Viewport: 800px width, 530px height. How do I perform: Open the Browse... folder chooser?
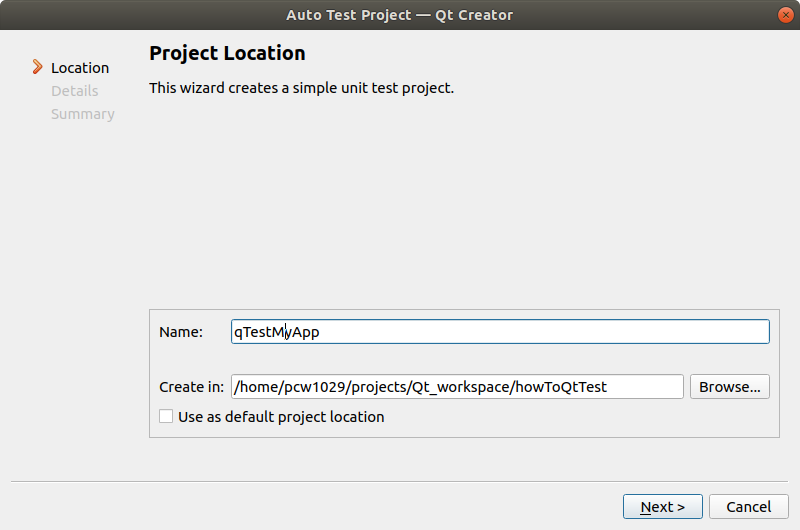729,387
